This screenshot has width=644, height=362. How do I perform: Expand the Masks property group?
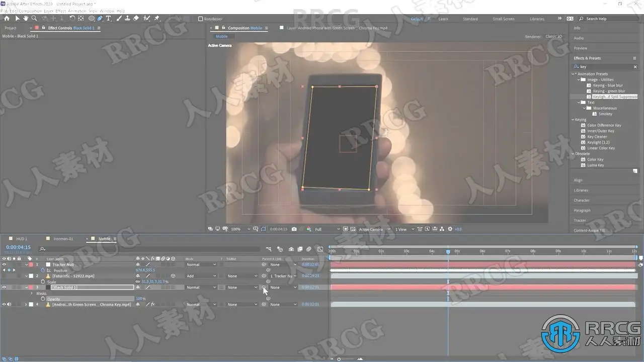point(32,293)
